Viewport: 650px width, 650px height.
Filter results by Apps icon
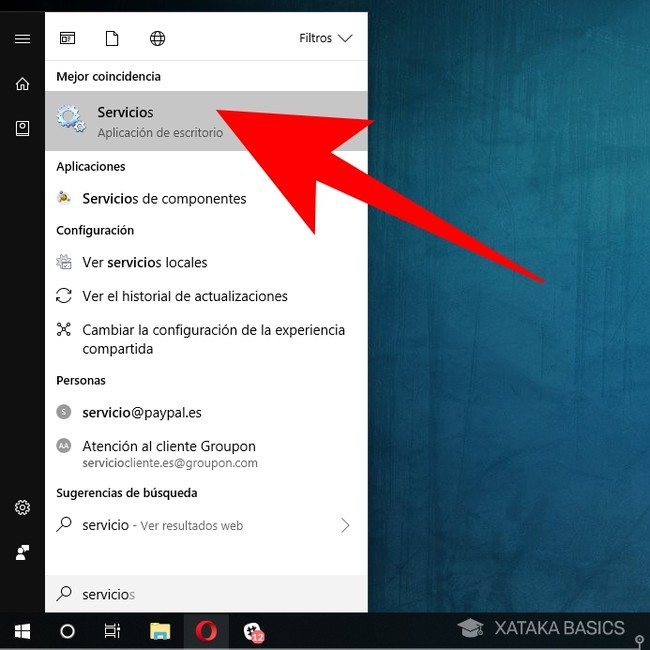click(x=67, y=39)
